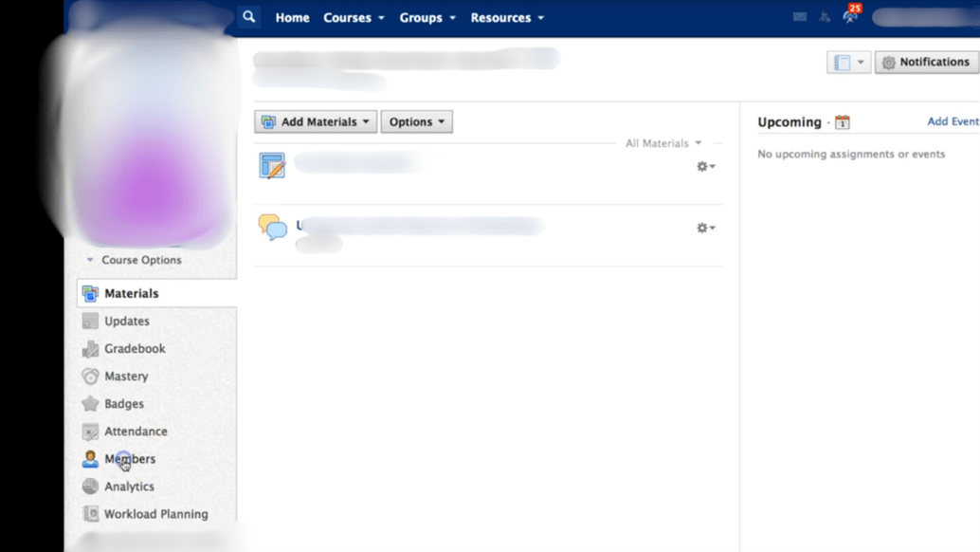Open the Members page label
The image size is (980, 552).
coord(130,458)
